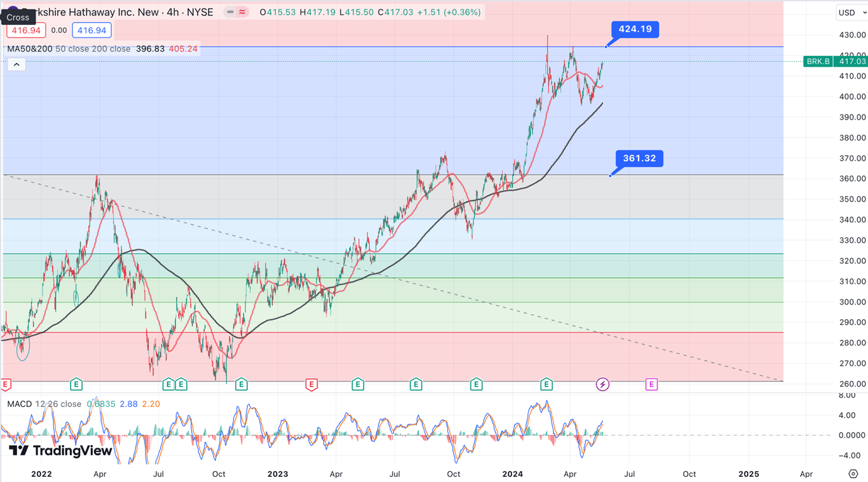This screenshot has height=482, width=868.
Task: Click the low value L415.50
Action: click(x=357, y=12)
